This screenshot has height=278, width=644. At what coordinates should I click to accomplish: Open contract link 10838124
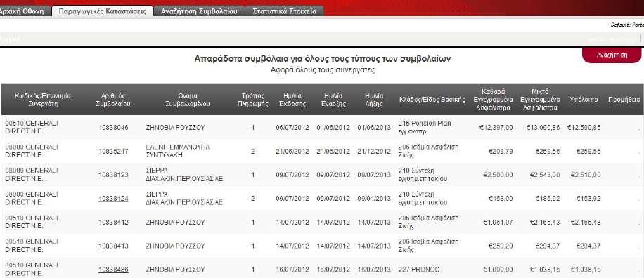pyautogui.click(x=113, y=199)
